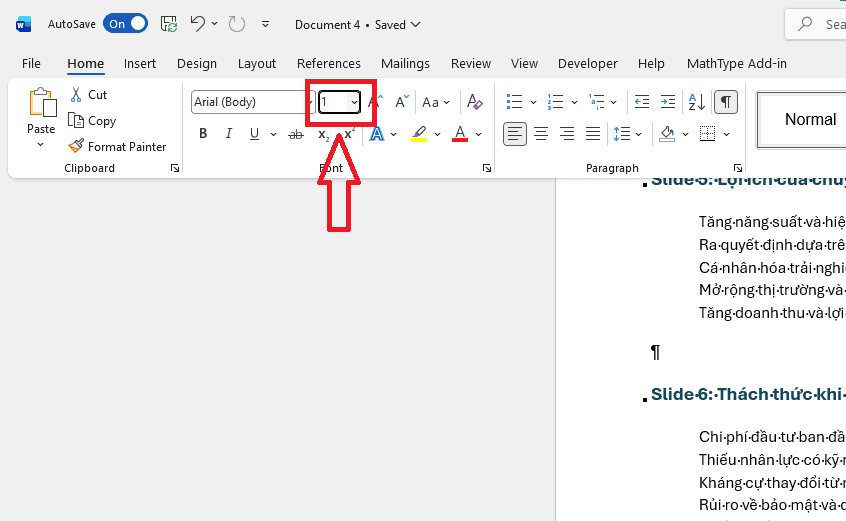Screen dimensions: 846x521
Task: Switch to the Home tab
Action: pos(85,64)
